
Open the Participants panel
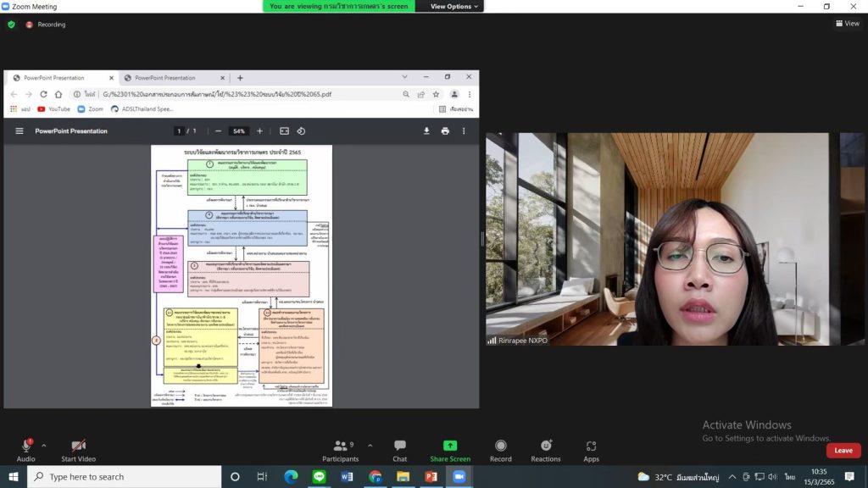pos(341,451)
